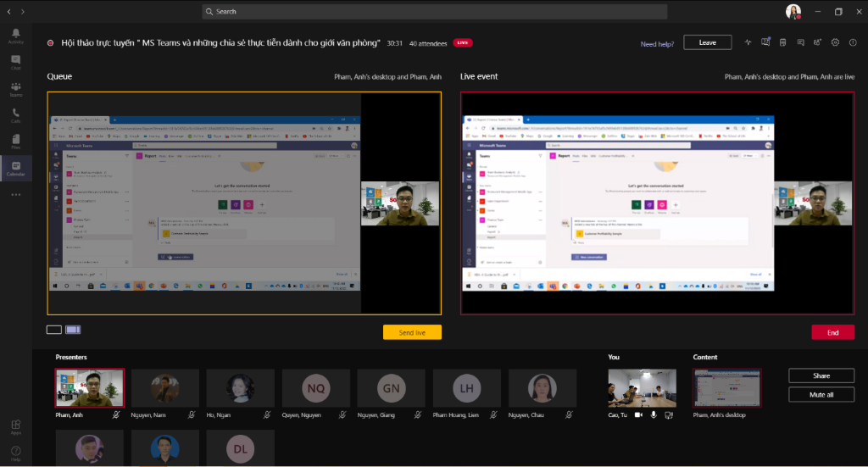The image size is (868, 467).
Task: Open the health and performance pulse icon
Action: (x=748, y=42)
